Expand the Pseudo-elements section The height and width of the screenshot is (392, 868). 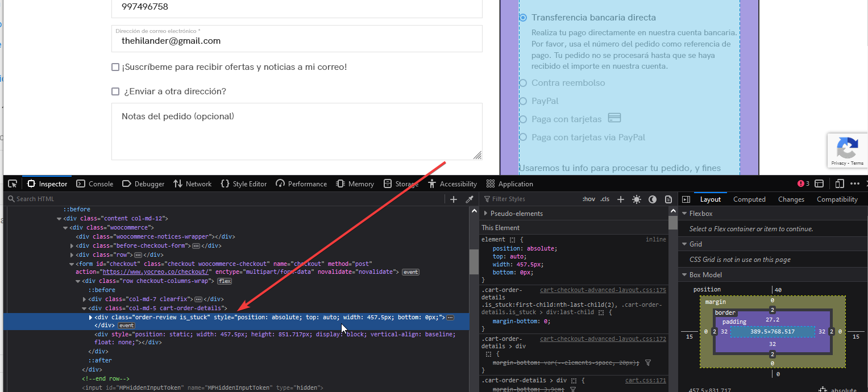click(485, 214)
